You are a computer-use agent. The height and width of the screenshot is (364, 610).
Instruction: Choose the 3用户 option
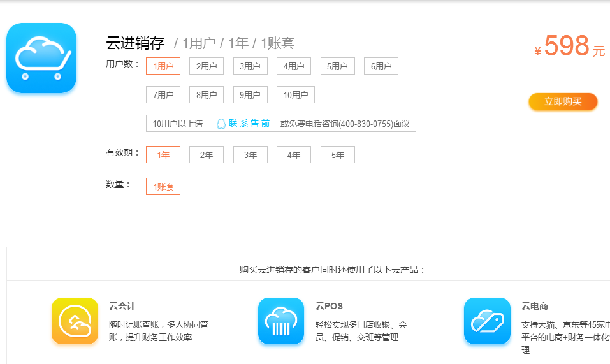[x=250, y=66]
